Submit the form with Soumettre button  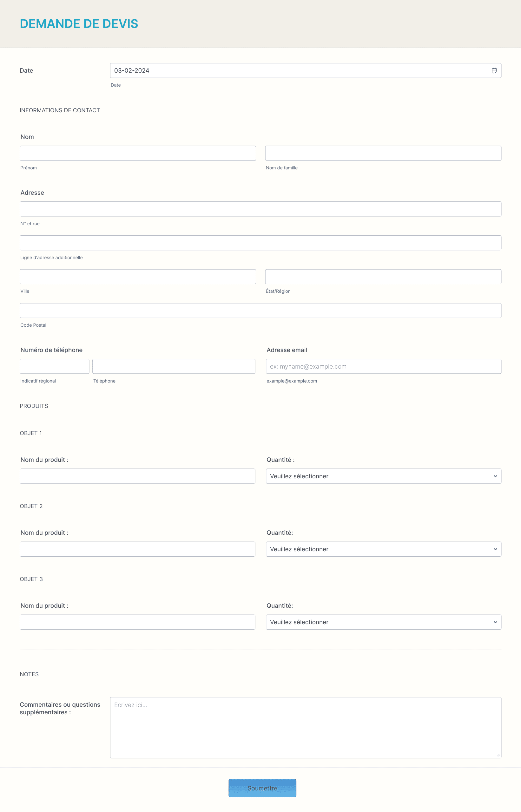click(x=262, y=788)
